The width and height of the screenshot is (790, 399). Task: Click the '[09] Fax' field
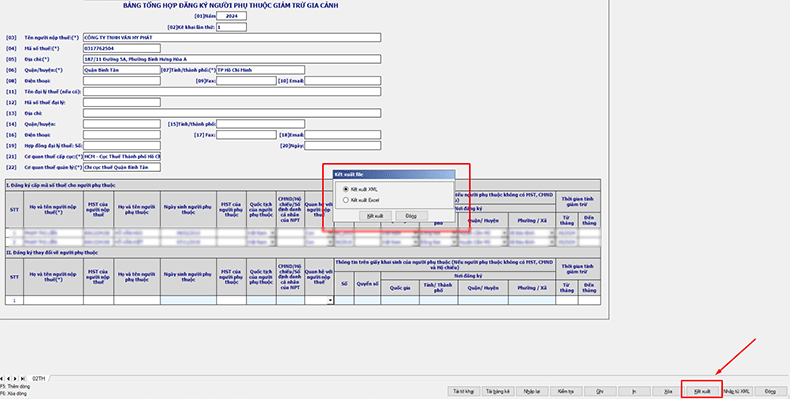pyautogui.click(x=246, y=81)
